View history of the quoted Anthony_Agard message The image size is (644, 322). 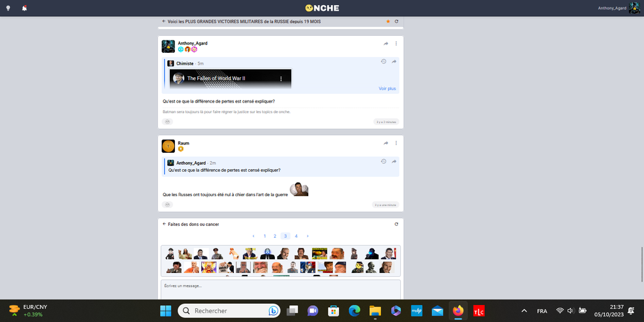384,162
